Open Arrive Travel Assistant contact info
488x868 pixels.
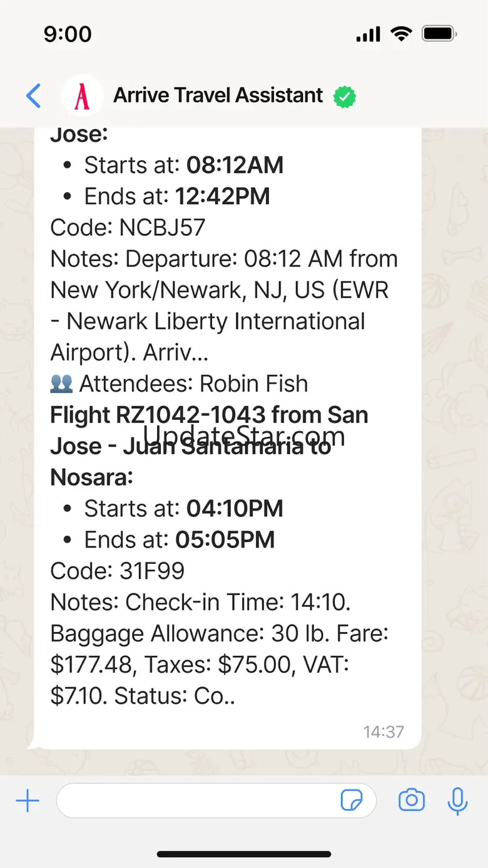[218, 96]
